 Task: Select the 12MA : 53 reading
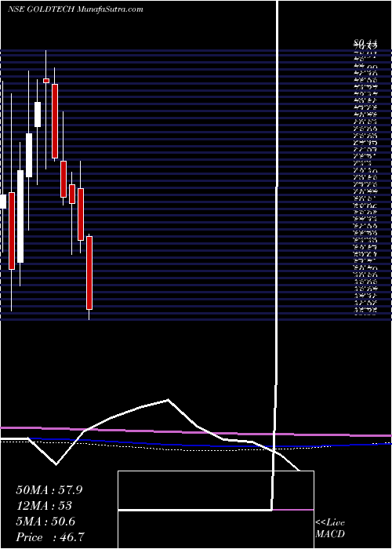coord(44,505)
